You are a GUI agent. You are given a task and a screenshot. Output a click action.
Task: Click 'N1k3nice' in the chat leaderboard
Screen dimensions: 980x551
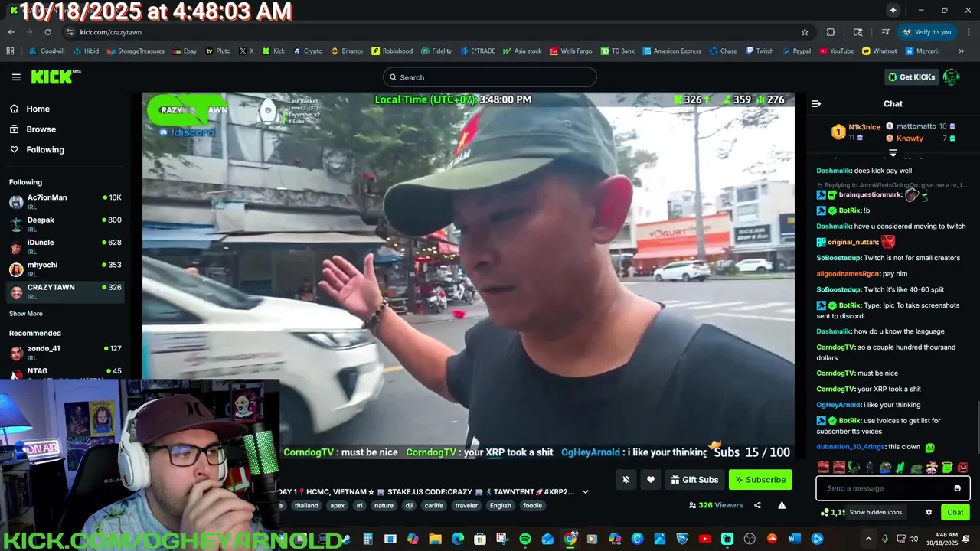(864, 127)
